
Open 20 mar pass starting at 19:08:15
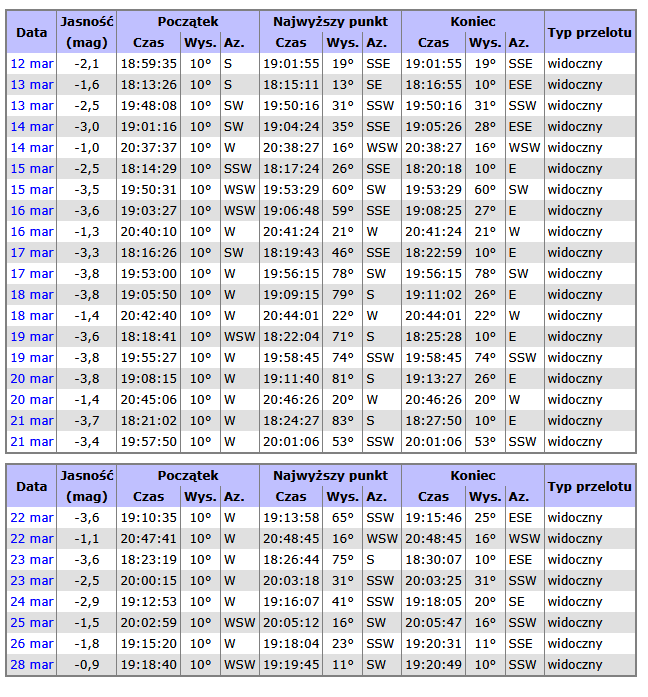[32, 378]
